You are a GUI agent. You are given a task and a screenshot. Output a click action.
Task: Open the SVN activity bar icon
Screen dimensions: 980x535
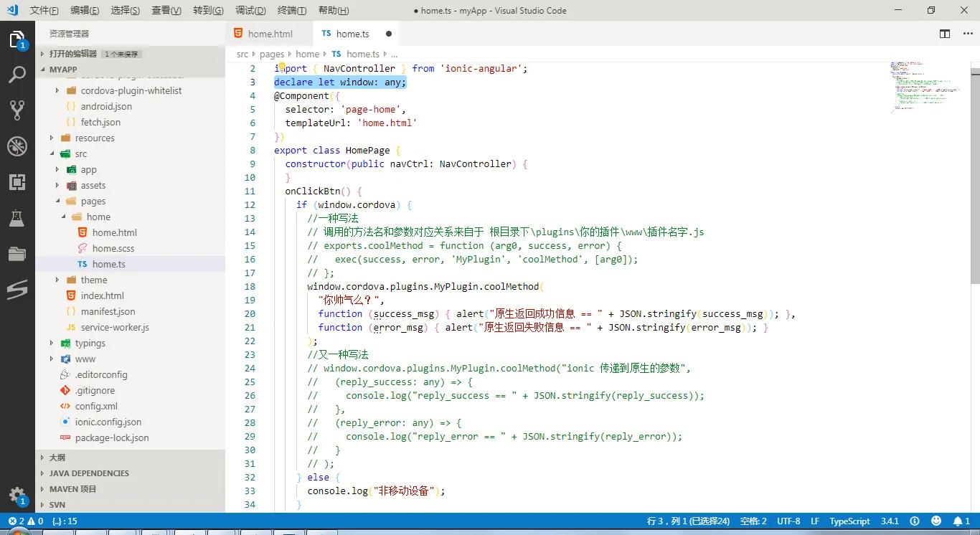(17, 290)
